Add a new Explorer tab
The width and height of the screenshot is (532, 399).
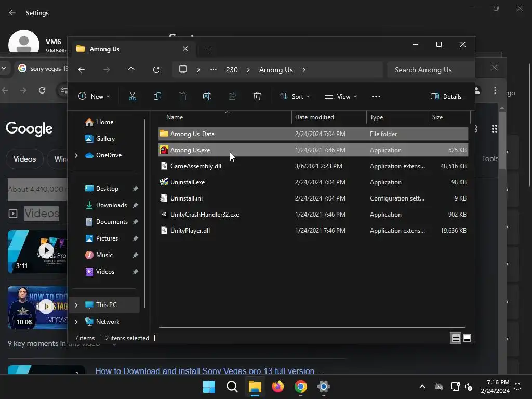point(208,49)
